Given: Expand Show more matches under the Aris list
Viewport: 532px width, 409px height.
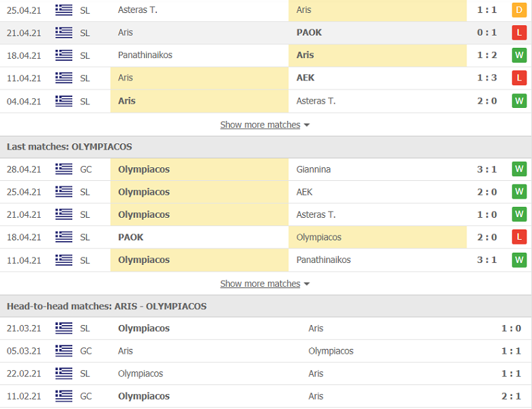Looking at the screenshot, I should 265,125.
